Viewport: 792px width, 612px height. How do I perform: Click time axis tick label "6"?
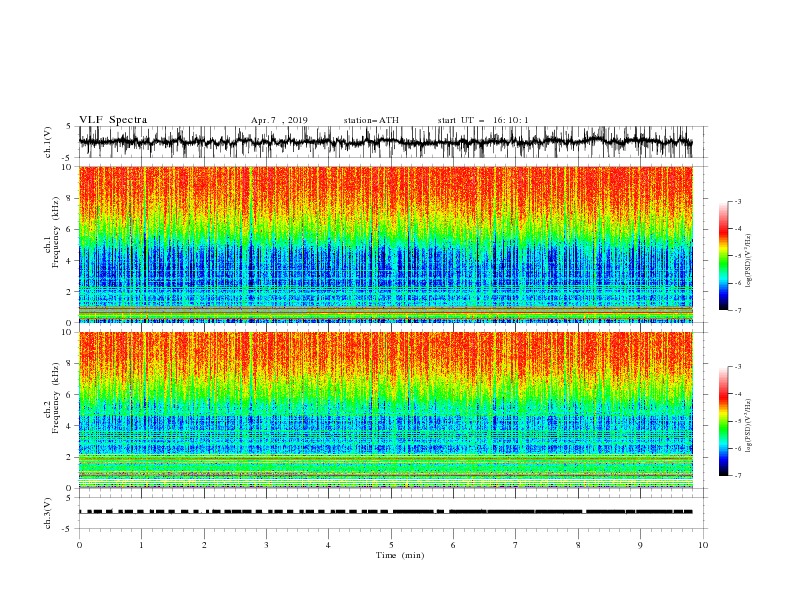click(453, 545)
